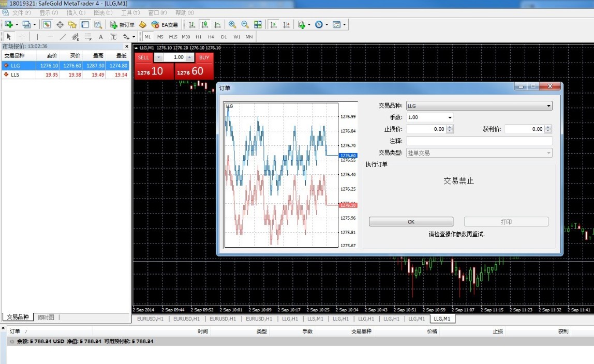Toggle the Market Watch window icon
This screenshot has height=364, width=594.
47,25
